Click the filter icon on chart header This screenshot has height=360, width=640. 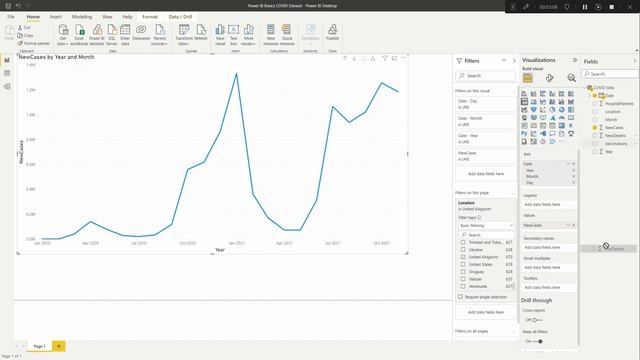click(384, 58)
